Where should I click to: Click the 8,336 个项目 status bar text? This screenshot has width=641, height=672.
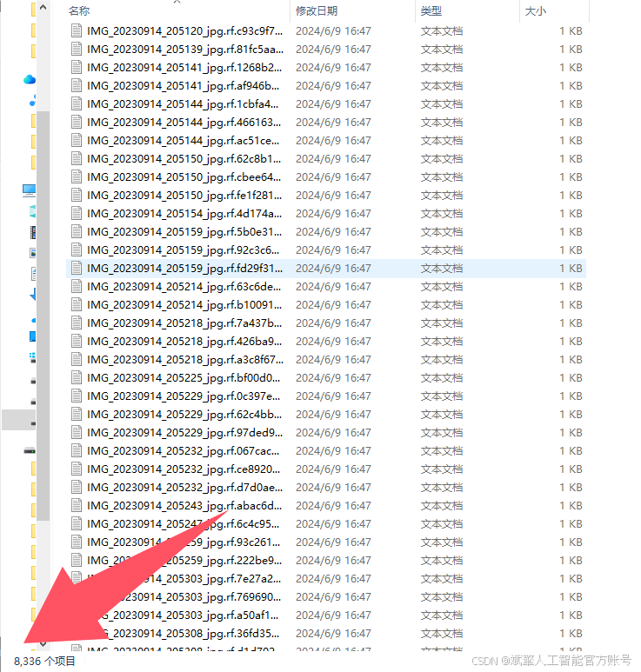coord(44,662)
